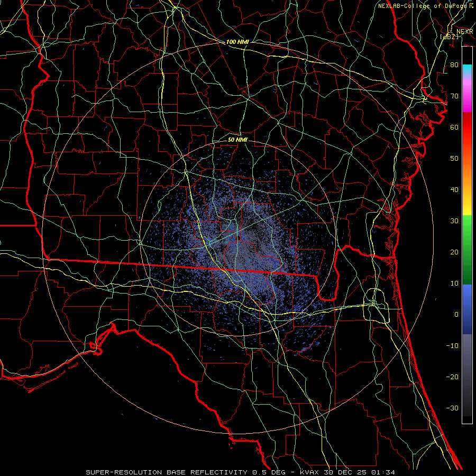The height and width of the screenshot is (476, 476).
Task: Click the NEXR label above the color scale
Action: [464, 32]
